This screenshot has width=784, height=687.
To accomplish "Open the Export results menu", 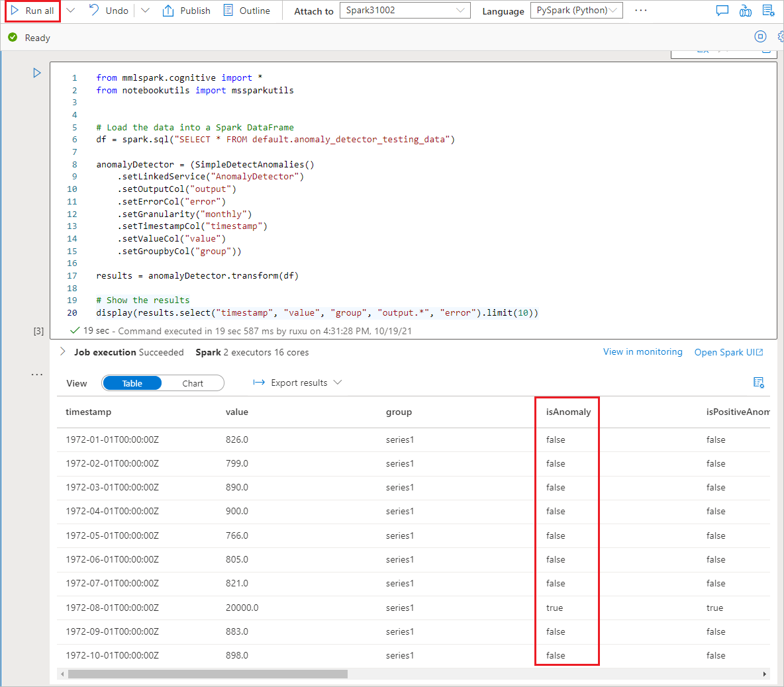I will pos(298,383).
